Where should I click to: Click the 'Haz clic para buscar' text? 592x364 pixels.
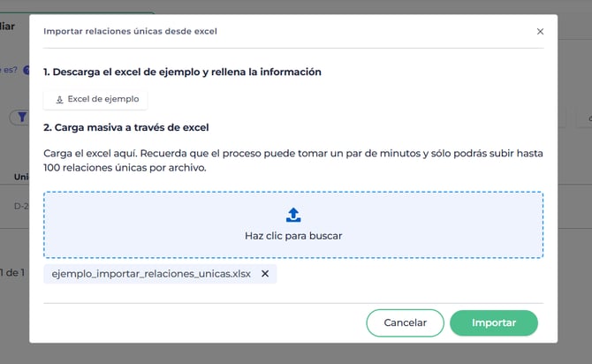click(x=293, y=236)
